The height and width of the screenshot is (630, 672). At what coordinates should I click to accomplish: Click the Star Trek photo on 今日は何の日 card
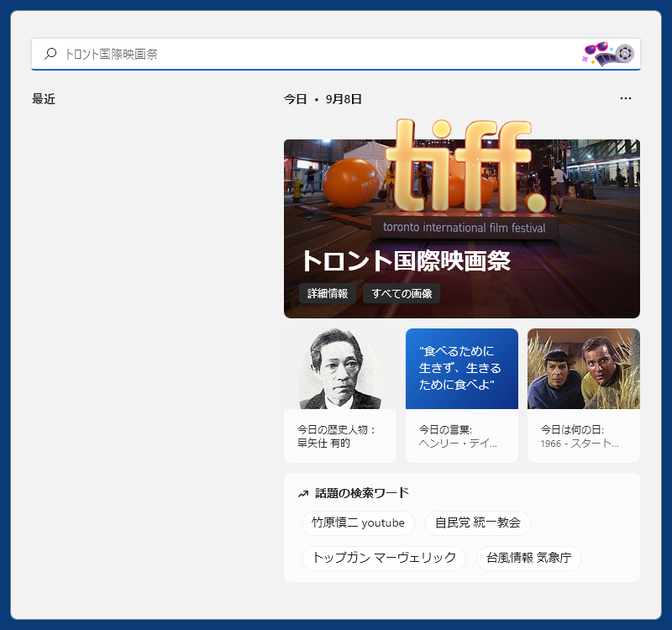click(x=583, y=369)
